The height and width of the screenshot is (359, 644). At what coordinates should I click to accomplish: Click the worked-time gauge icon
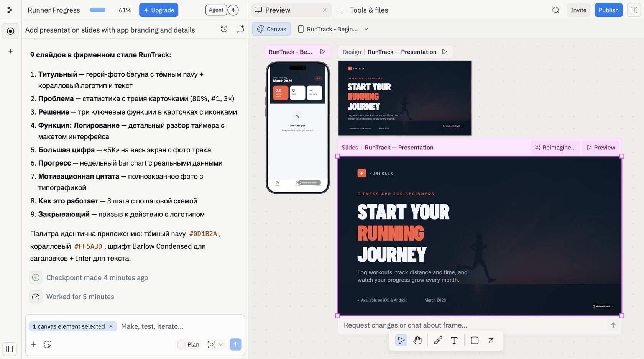36,297
